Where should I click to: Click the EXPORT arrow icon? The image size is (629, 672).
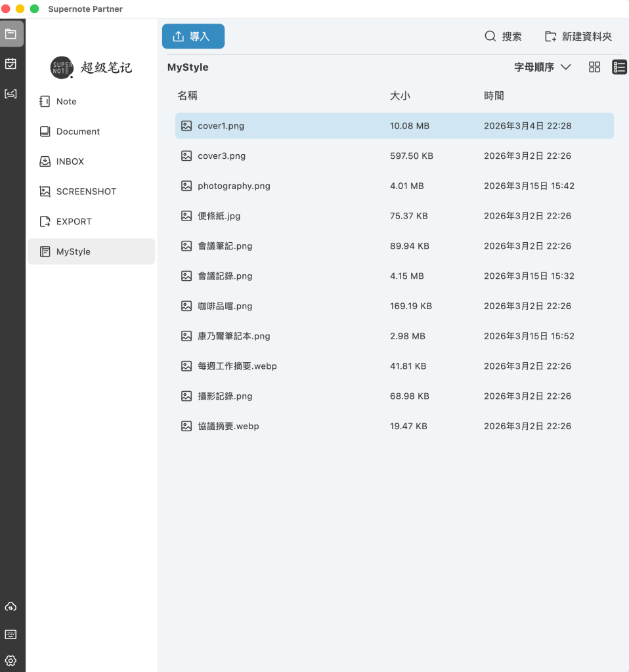45,222
